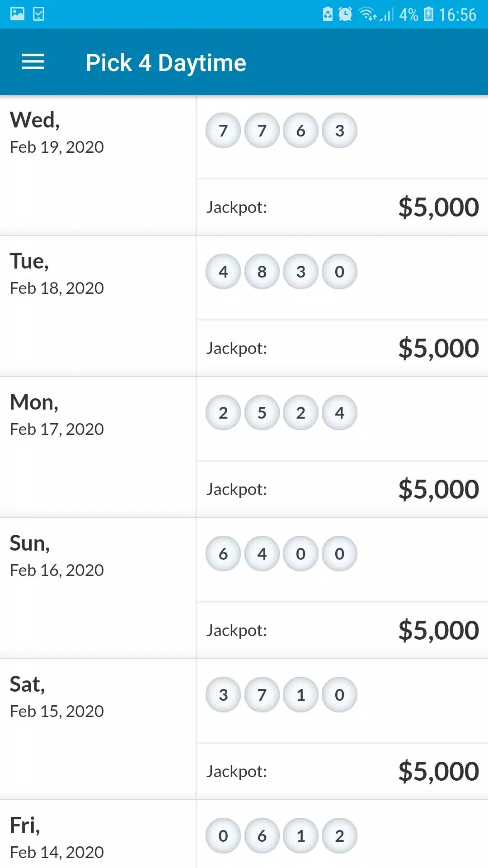
Task: Open the hamburger navigation menu
Action: (x=33, y=62)
